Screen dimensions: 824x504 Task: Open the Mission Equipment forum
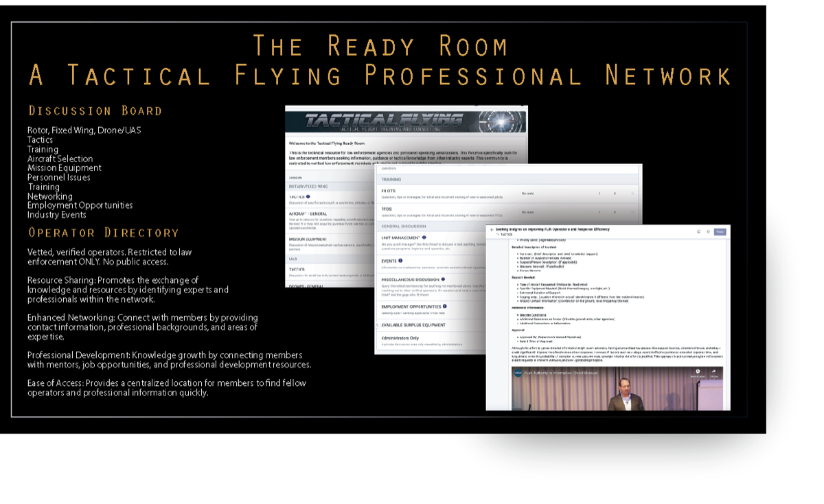click(307, 240)
